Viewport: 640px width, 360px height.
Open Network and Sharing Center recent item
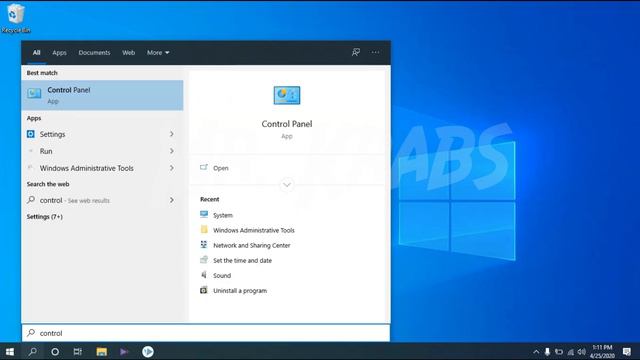point(251,245)
